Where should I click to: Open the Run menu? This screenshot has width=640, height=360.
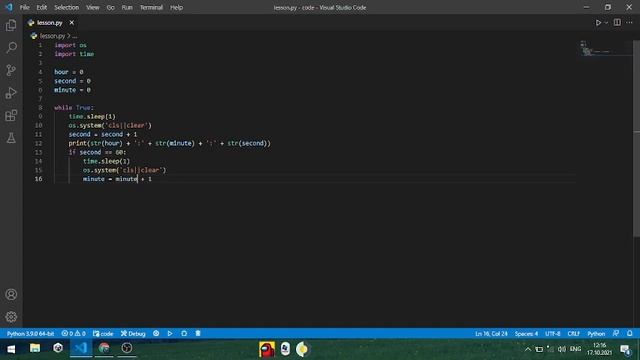127,7
